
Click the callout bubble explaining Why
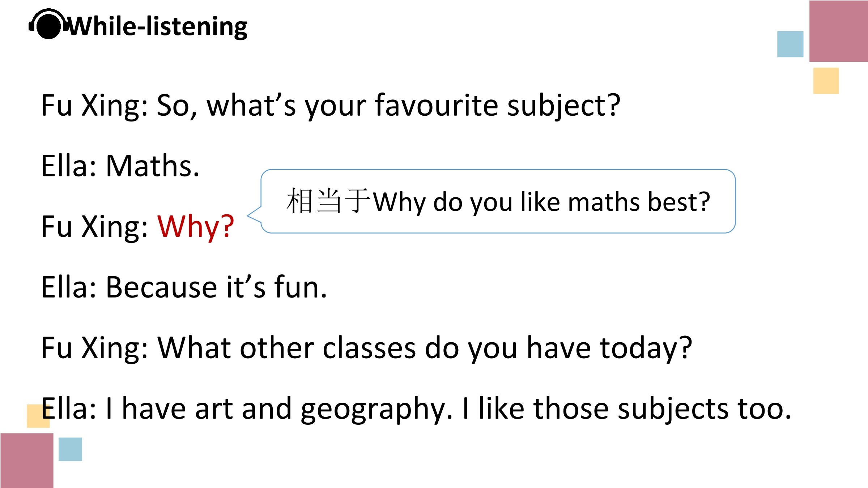[498, 201]
